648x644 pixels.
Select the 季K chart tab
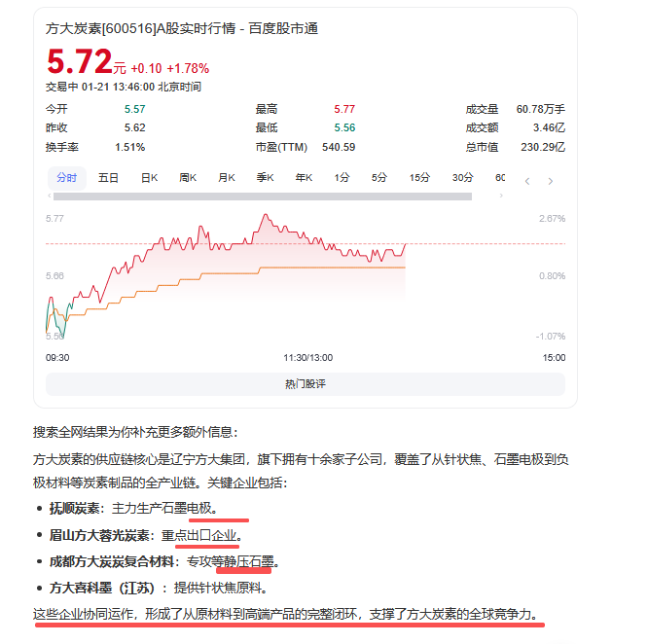click(x=265, y=178)
